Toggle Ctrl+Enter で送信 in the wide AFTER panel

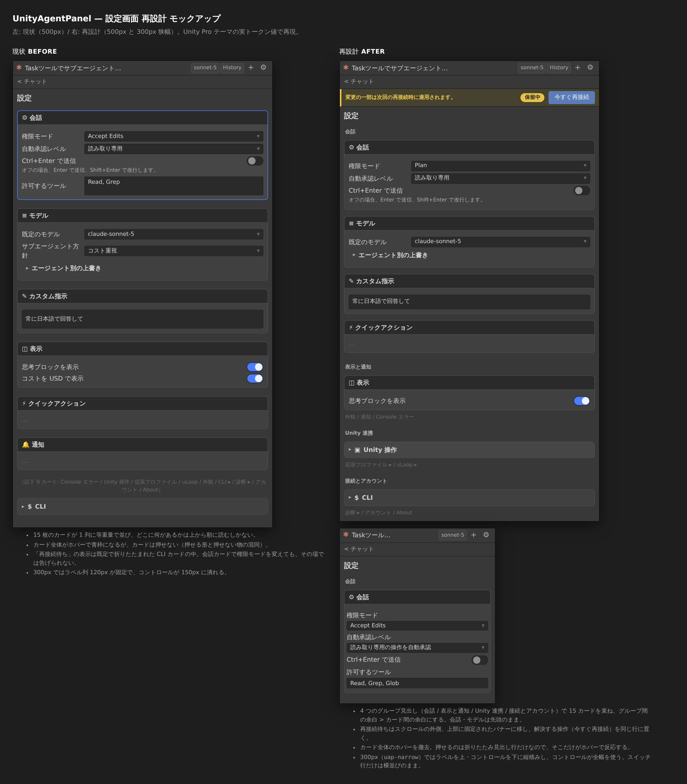click(x=582, y=191)
